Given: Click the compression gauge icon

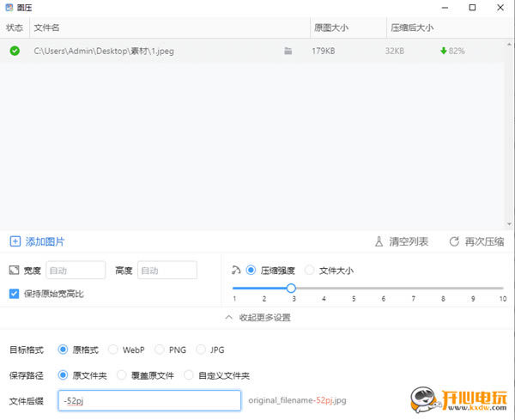Looking at the screenshot, I should pyautogui.click(x=236, y=270).
